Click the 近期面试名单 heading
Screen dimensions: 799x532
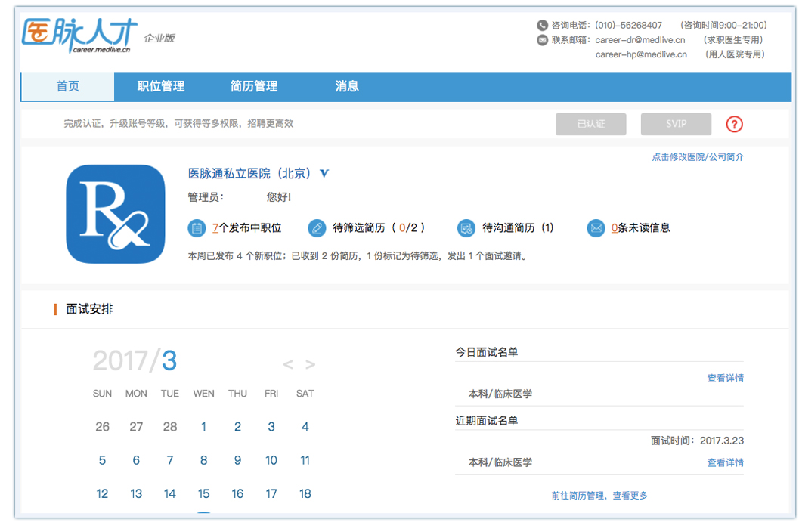(x=487, y=420)
